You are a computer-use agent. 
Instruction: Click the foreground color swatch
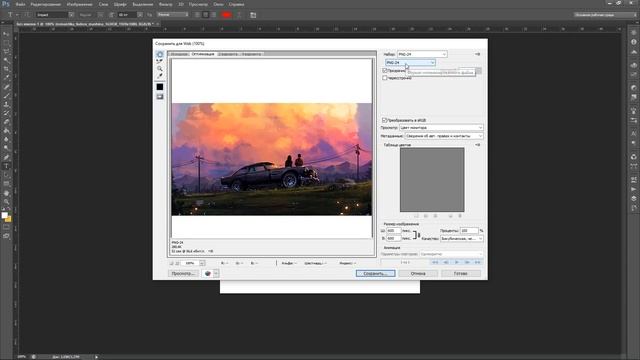tap(4, 215)
